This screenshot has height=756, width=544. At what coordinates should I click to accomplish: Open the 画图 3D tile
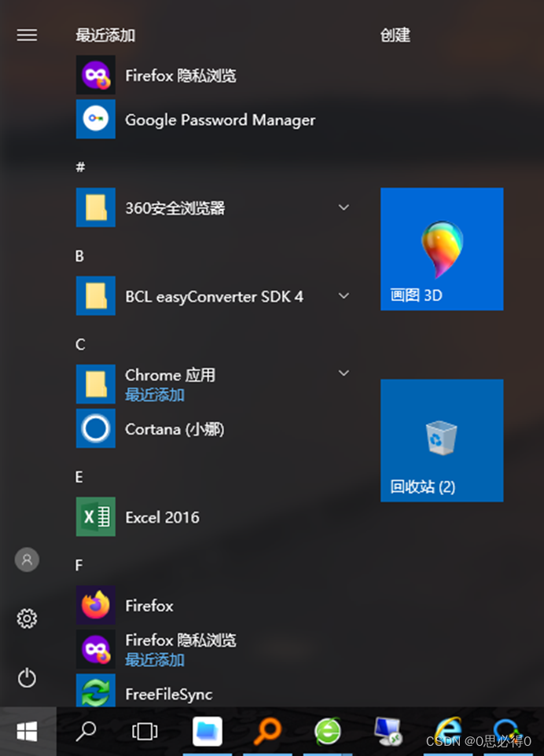pos(442,249)
